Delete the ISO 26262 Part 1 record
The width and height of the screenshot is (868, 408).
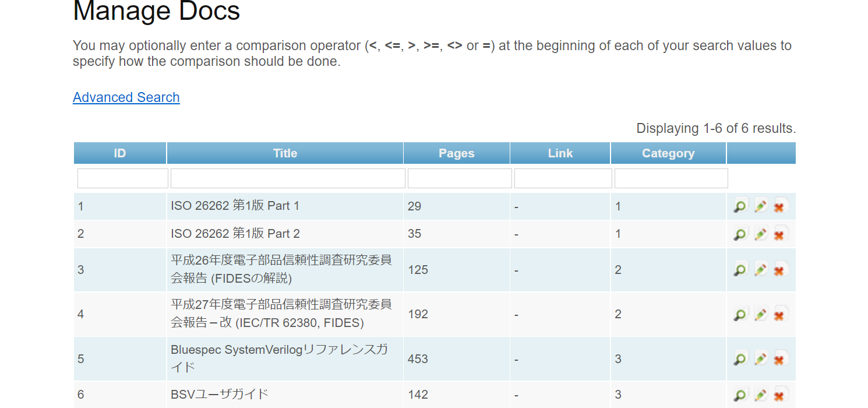pyautogui.click(x=779, y=206)
